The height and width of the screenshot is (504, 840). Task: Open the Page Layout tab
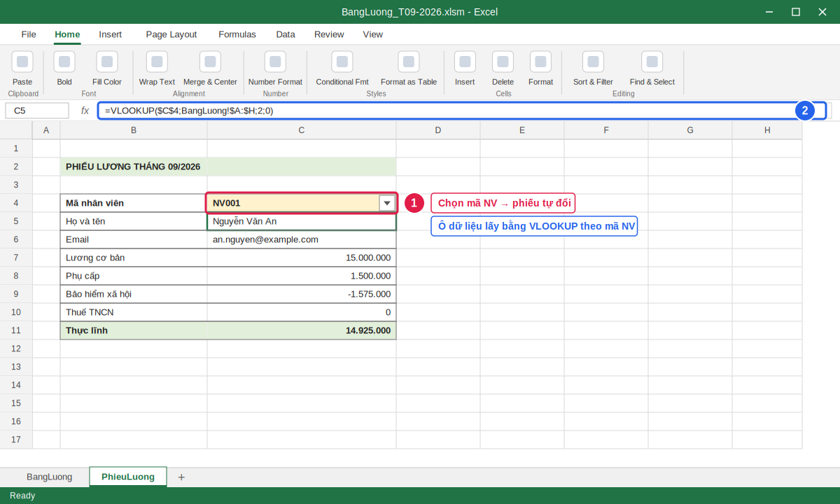[171, 34]
